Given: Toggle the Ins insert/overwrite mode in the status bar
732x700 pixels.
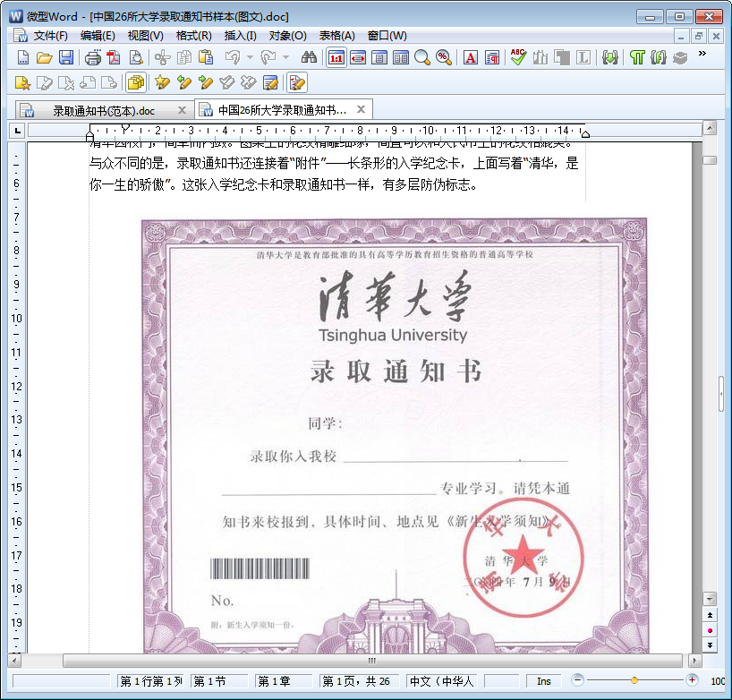Looking at the screenshot, I should point(543,681).
